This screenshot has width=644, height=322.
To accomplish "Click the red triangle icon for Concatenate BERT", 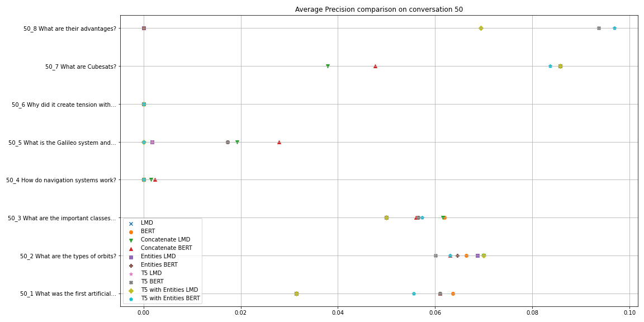I will coord(131,248).
